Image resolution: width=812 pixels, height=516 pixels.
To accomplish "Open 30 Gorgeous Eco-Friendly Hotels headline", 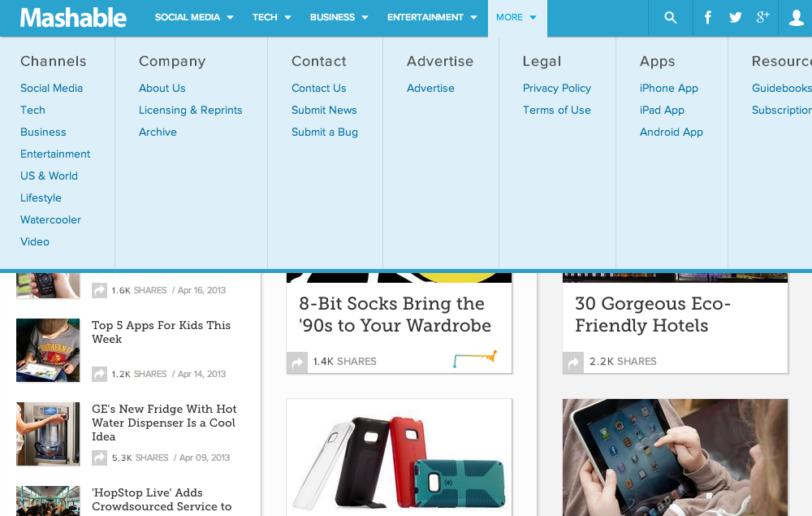I will 653,314.
